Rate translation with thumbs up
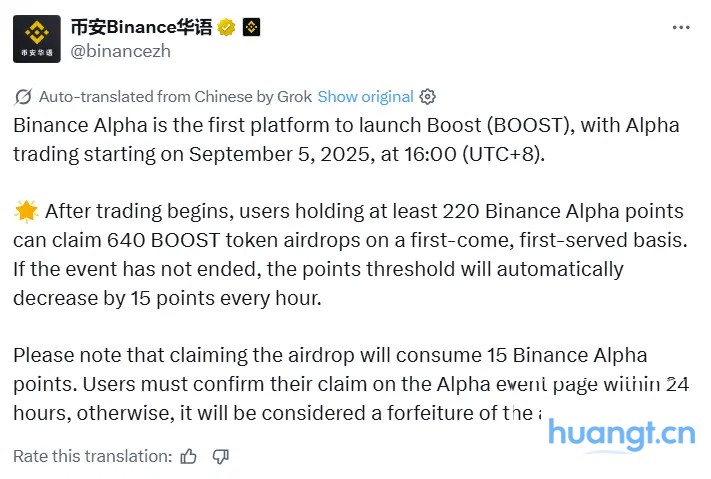Screen dimensions: 711x479 [x=189, y=456]
